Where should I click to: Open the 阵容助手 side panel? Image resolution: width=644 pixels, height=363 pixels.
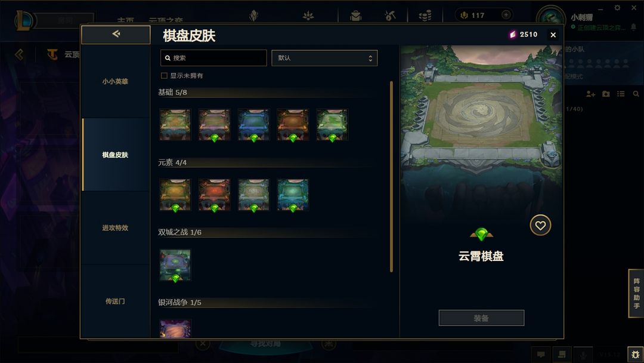(636, 294)
